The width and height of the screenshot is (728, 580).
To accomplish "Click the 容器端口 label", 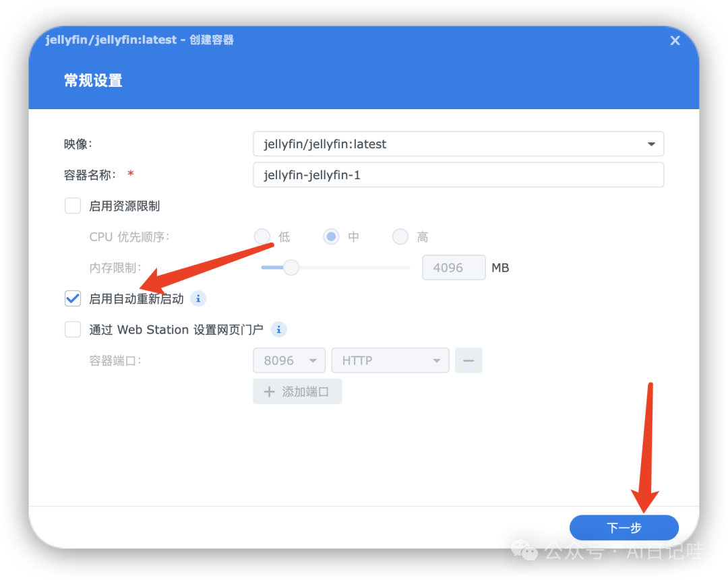I will tap(115, 360).
